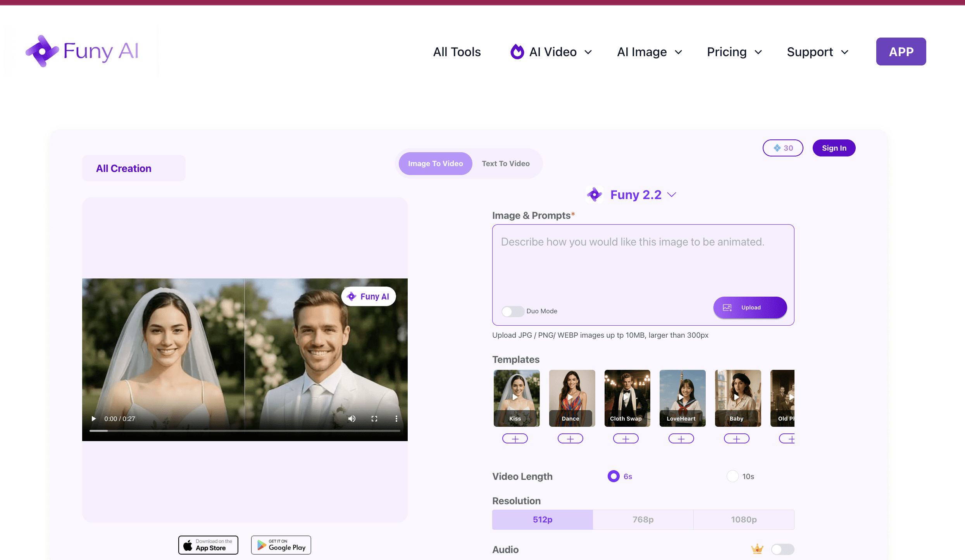Enable the Duo Mode switch

pos(512,311)
